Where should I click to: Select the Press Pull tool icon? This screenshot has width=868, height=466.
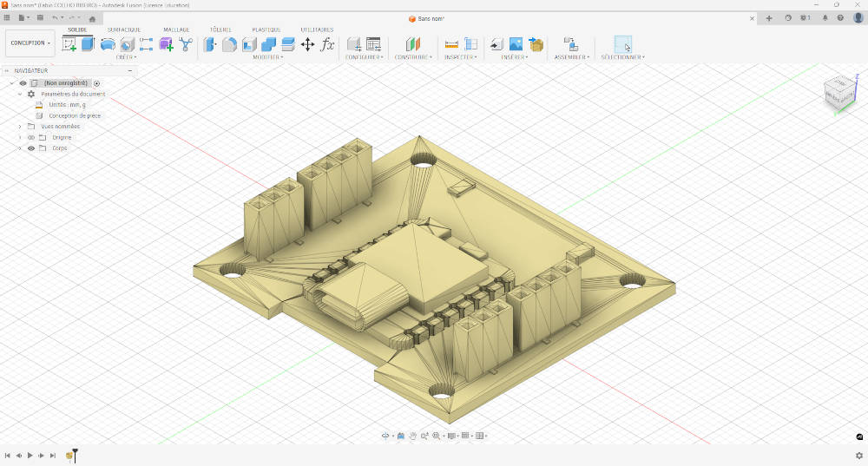[x=210, y=44]
